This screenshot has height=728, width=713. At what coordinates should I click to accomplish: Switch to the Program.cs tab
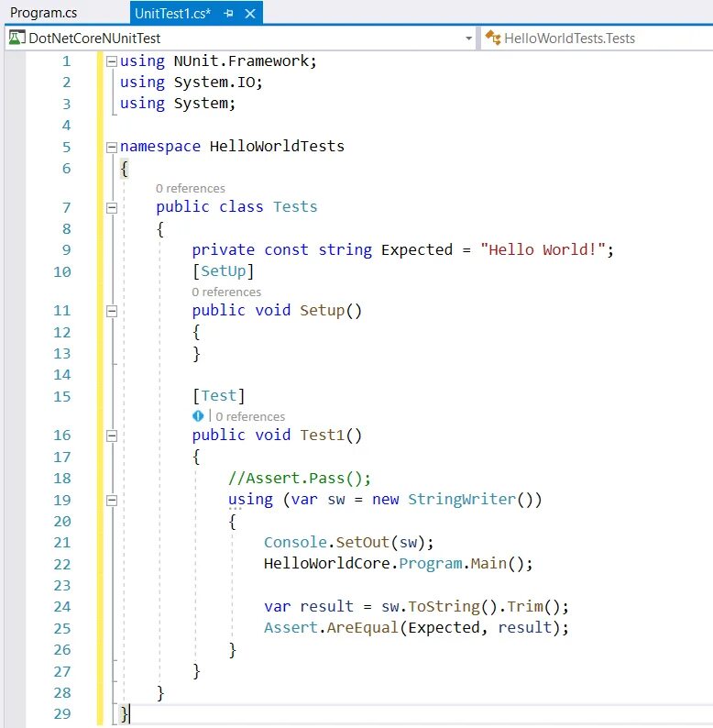click(x=44, y=13)
